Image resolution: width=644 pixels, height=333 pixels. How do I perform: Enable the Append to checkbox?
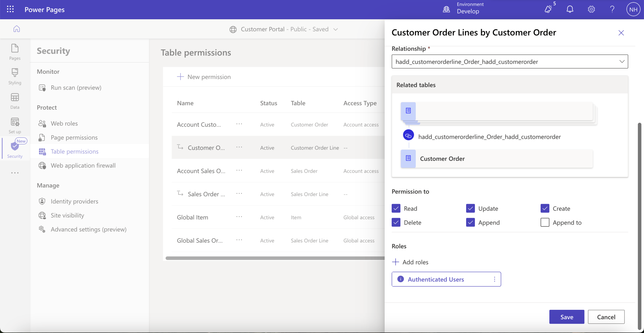[x=545, y=223]
